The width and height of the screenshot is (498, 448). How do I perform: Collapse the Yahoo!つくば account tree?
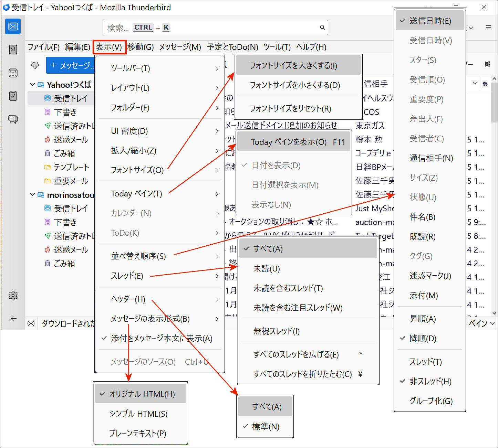pyautogui.click(x=32, y=85)
